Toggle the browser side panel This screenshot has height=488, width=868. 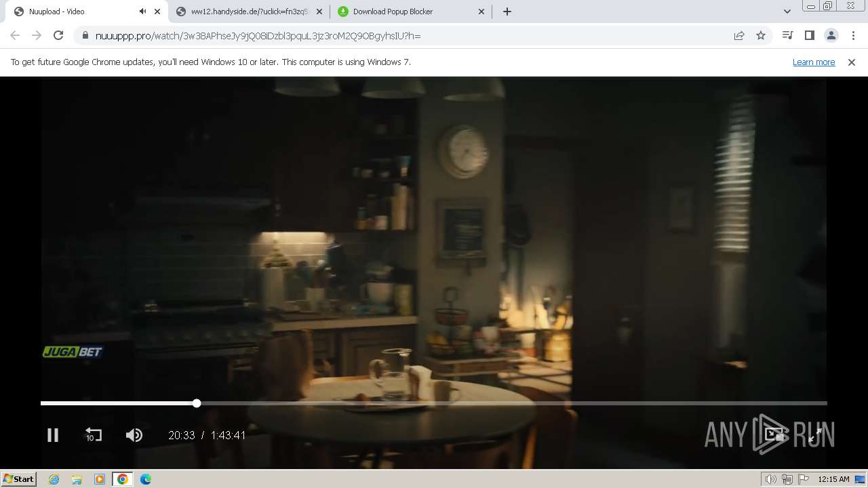pos(809,35)
